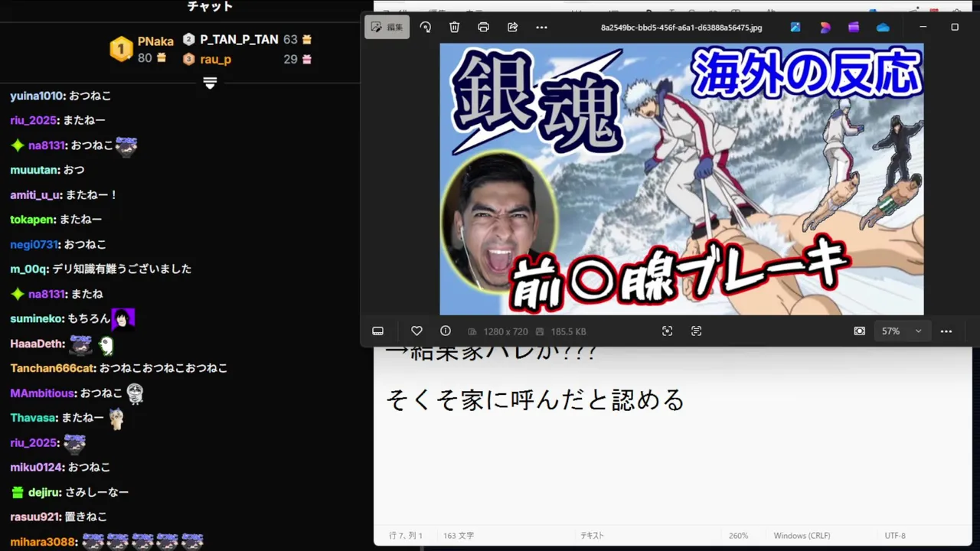Open the Designer app icon in Photos

pos(825,27)
